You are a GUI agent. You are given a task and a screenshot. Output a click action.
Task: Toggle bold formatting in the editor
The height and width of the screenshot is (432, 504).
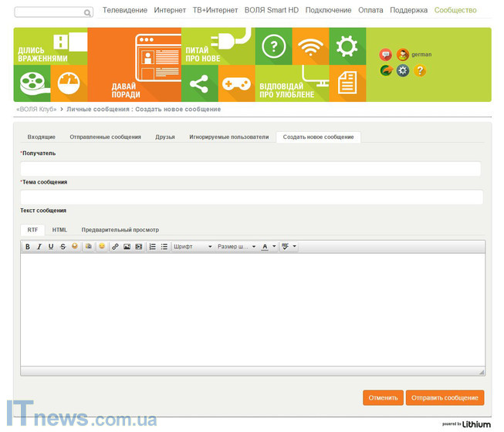pyautogui.click(x=28, y=247)
